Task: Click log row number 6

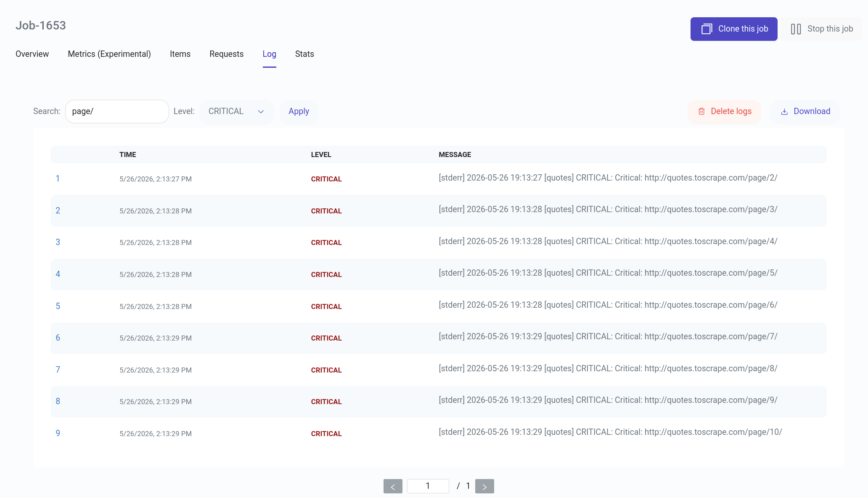Action: pyautogui.click(x=58, y=338)
